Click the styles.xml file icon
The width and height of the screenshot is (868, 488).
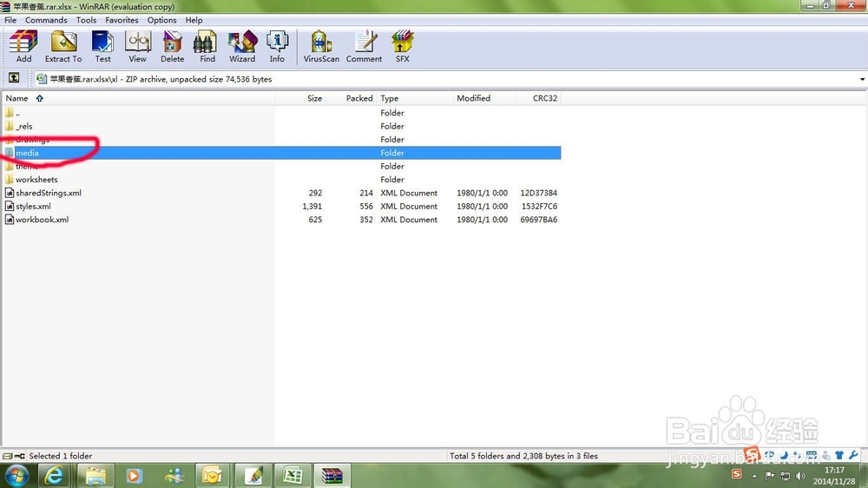[x=10, y=206]
